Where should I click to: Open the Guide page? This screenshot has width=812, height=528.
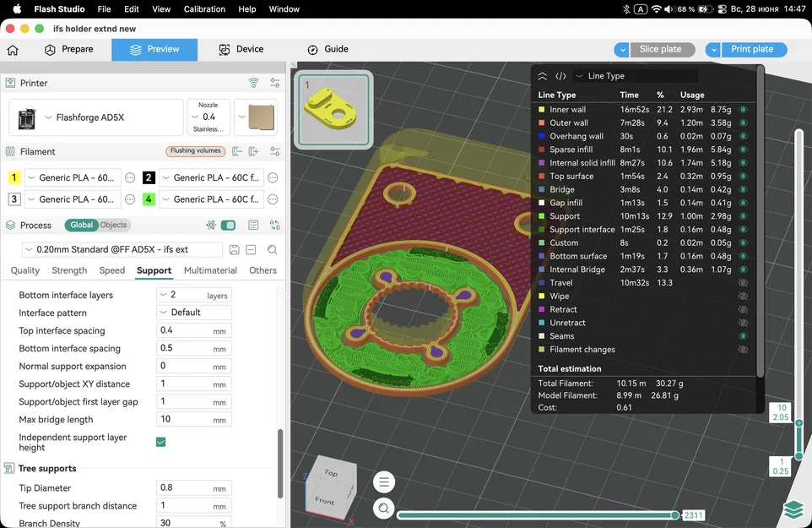click(328, 50)
